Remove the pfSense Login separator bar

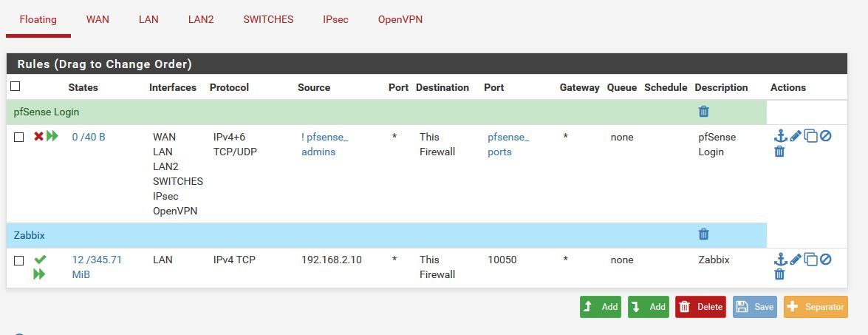703,112
